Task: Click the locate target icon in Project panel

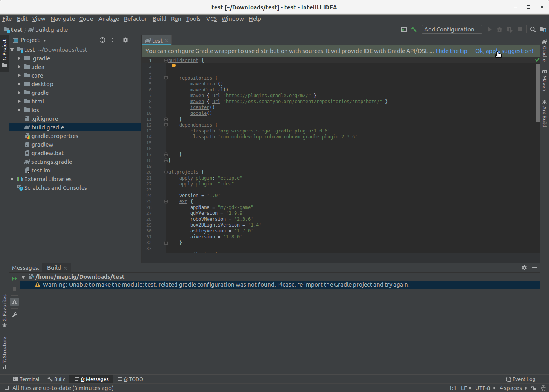Action: (x=102, y=40)
